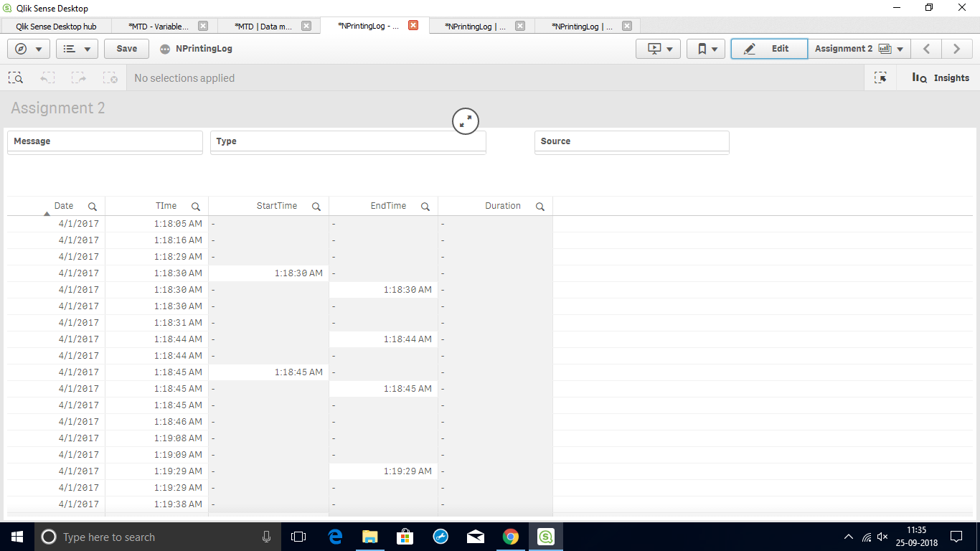Image resolution: width=980 pixels, height=551 pixels.
Task: Open the Mail app from taskbar
Action: (x=476, y=537)
